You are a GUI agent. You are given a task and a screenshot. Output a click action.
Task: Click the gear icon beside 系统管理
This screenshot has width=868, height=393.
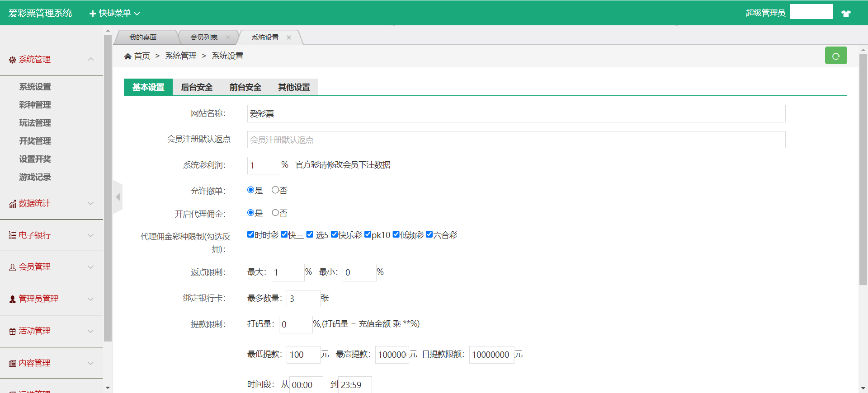point(13,60)
